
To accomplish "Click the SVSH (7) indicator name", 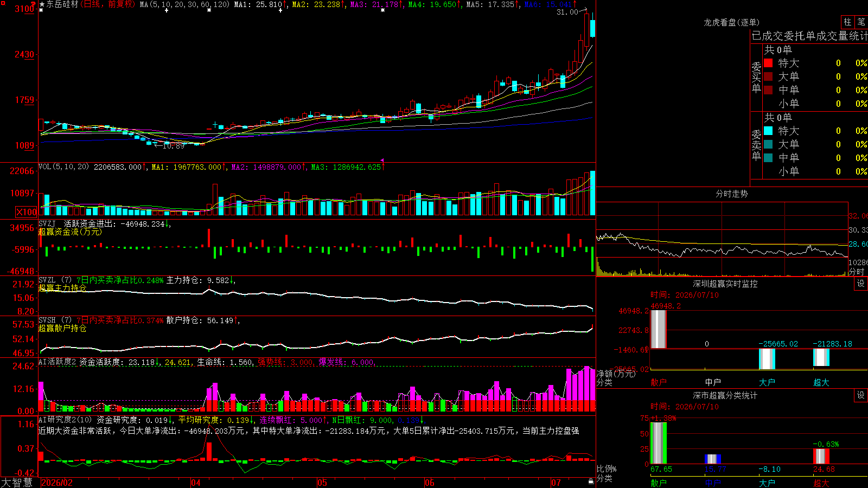I will 55,320.
